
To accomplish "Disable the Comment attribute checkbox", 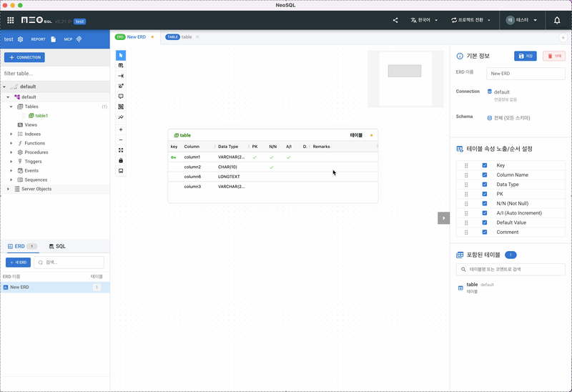I will [x=485, y=232].
